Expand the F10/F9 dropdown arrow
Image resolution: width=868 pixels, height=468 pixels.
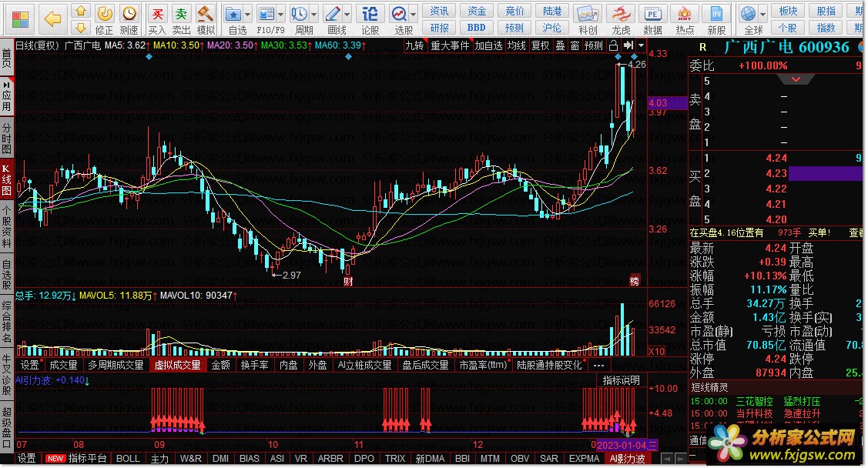tap(280, 15)
